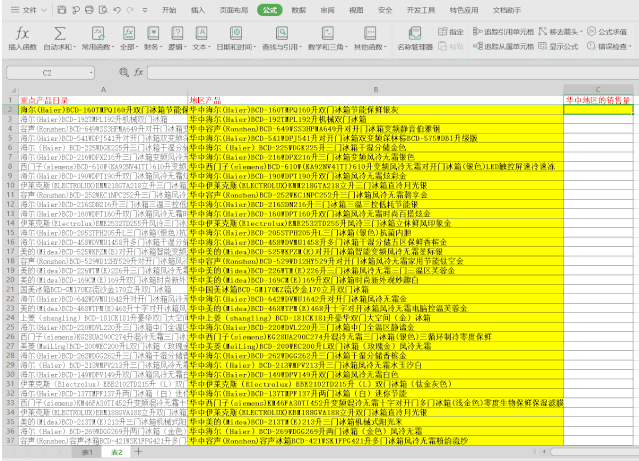639x461 pixels.
Task: Click the Select All corner triangle
Action: (13, 90)
